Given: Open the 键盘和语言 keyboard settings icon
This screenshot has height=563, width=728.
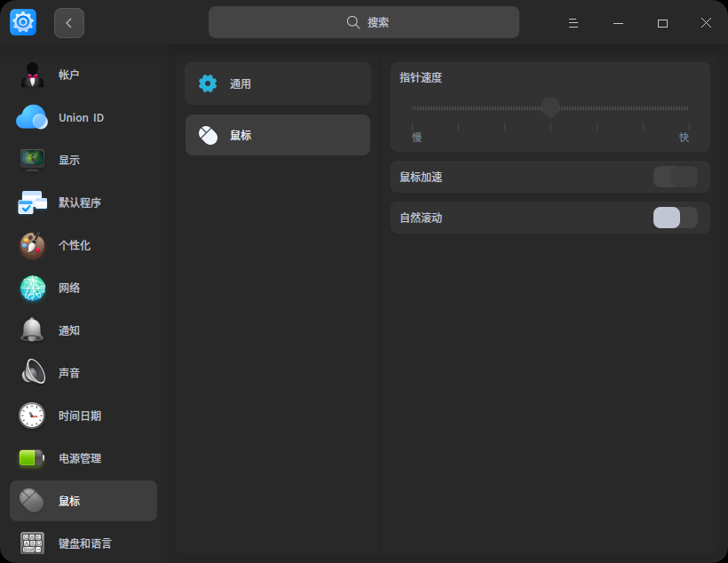Looking at the screenshot, I should coord(32,543).
